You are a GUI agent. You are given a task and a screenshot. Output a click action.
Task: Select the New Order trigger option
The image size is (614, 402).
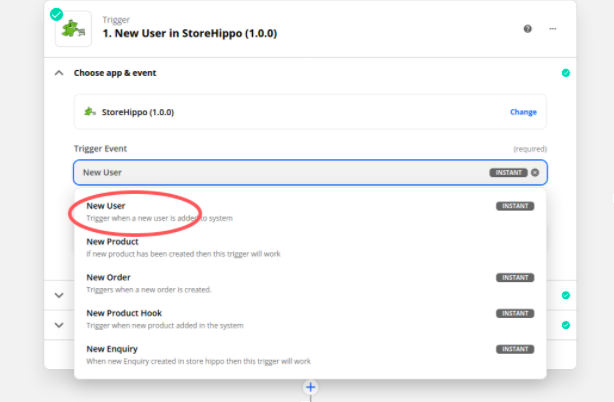point(310,283)
